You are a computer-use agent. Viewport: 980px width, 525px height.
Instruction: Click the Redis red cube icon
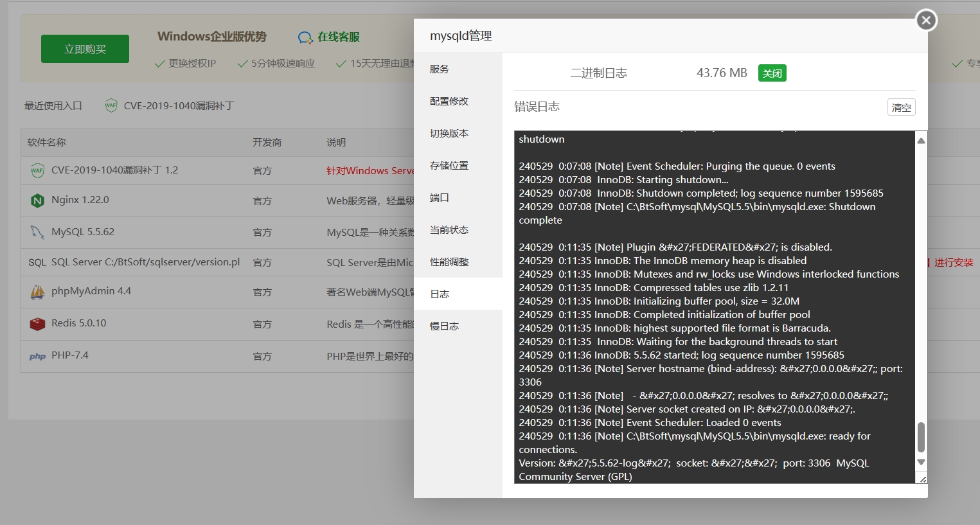click(x=37, y=324)
